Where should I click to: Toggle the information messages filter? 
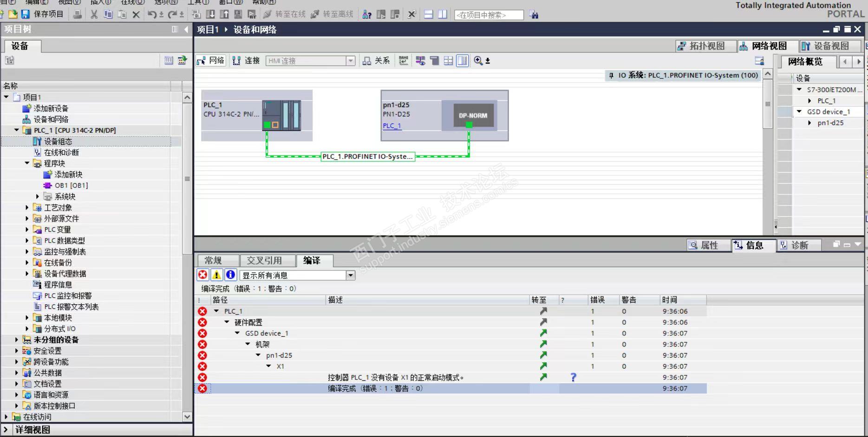(x=230, y=275)
